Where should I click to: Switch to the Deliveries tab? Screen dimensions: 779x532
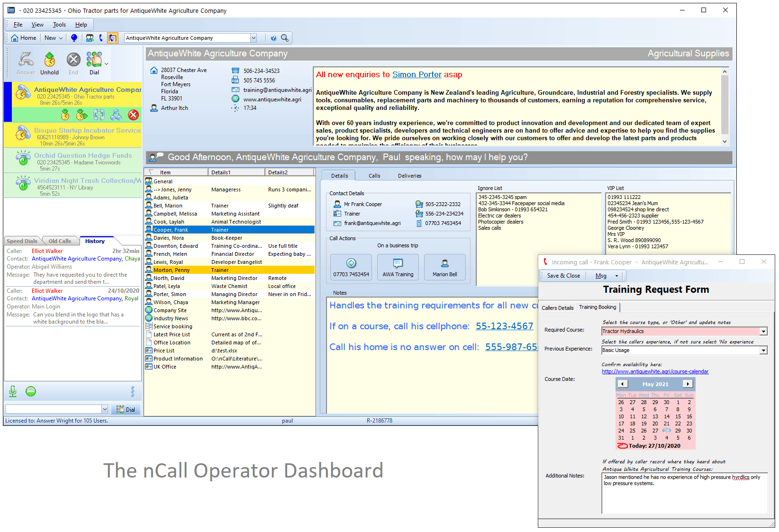click(409, 176)
